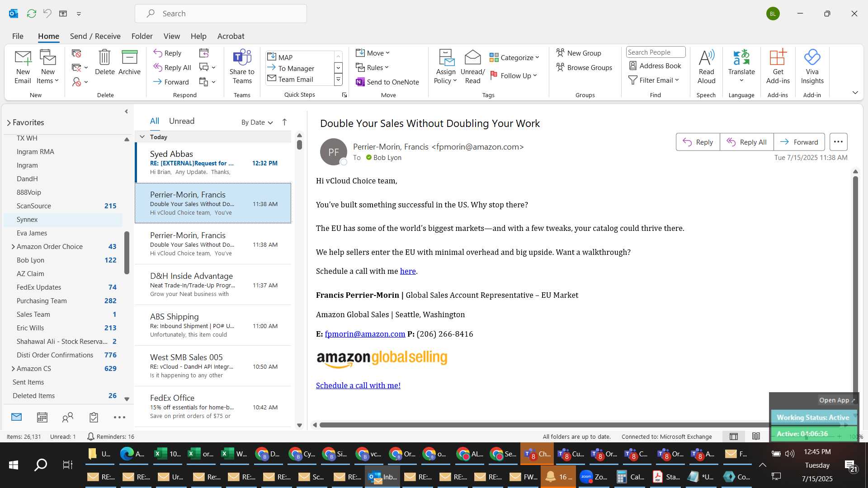Click the Mail icon in navigation bar
Image resolution: width=868 pixels, height=488 pixels.
[16, 417]
